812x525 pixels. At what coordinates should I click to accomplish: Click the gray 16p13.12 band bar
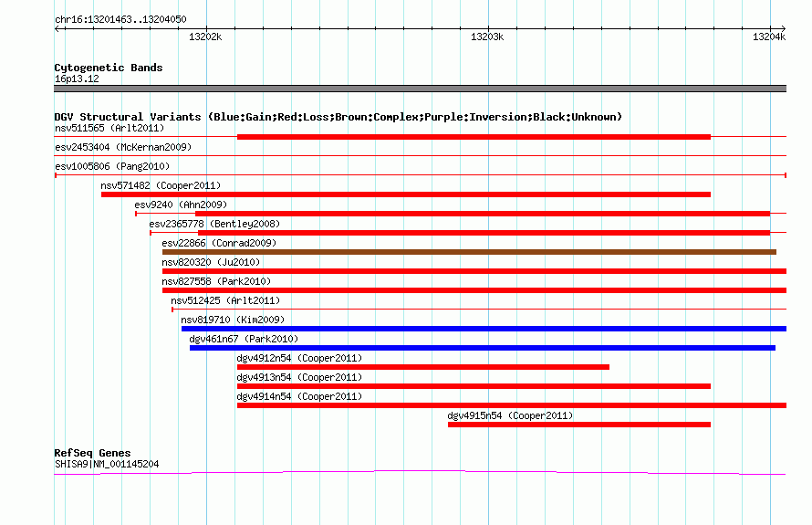point(420,89)
